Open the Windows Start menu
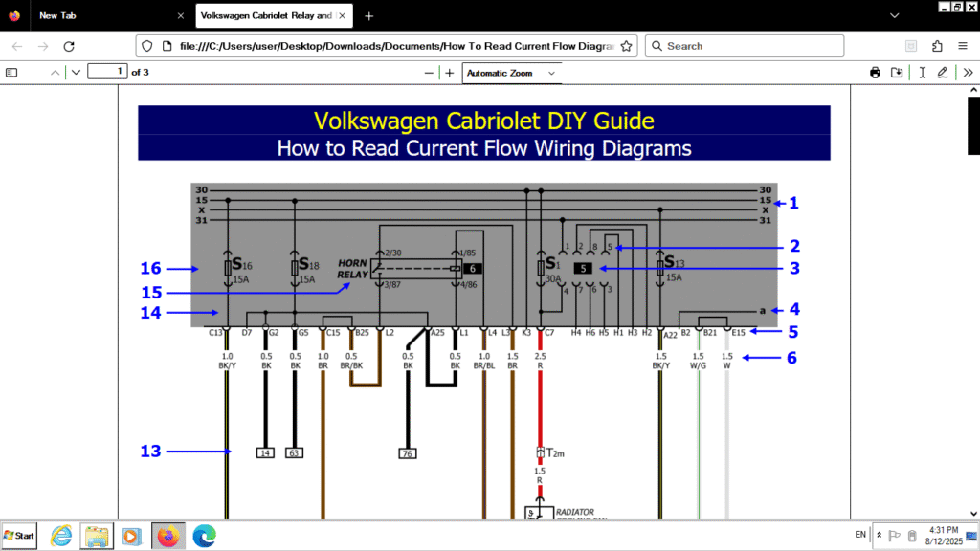Viewport: 980px width, 551px height. (19, 536)
